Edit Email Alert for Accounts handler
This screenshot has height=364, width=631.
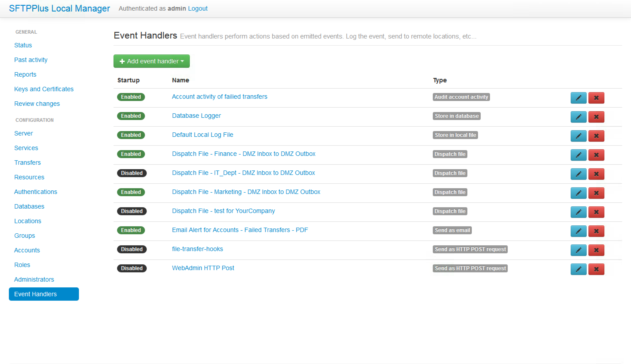point(578,231)
